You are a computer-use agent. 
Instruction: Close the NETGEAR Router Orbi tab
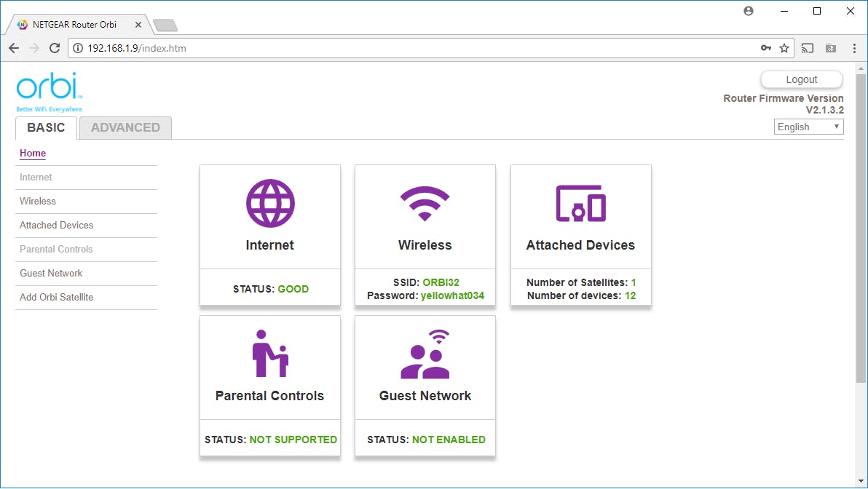point(138,25)
